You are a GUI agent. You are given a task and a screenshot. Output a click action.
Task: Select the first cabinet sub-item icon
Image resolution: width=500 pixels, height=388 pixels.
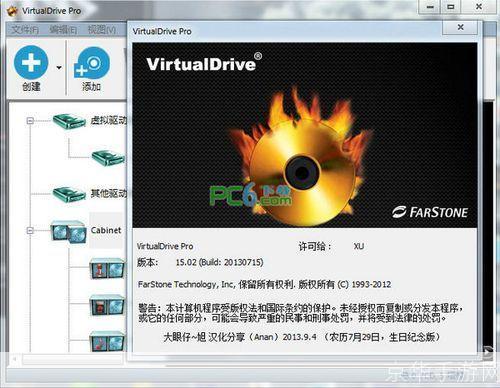click(108, 269)
